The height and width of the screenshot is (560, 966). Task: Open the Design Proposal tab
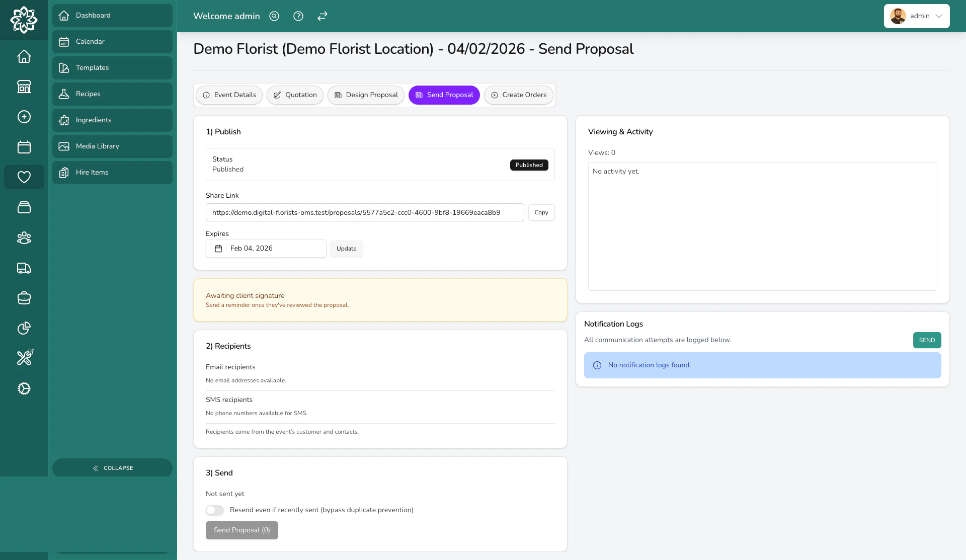(x=366, y=95)
